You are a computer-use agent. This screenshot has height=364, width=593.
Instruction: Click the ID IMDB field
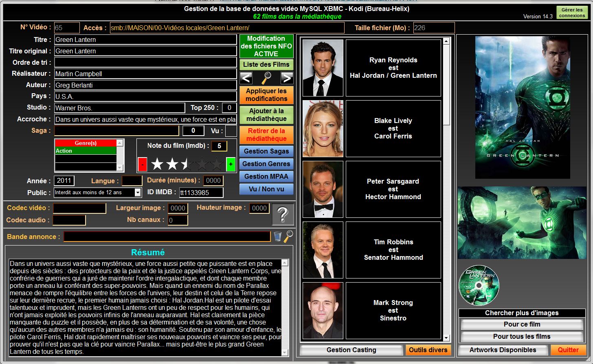coord(201,193)
